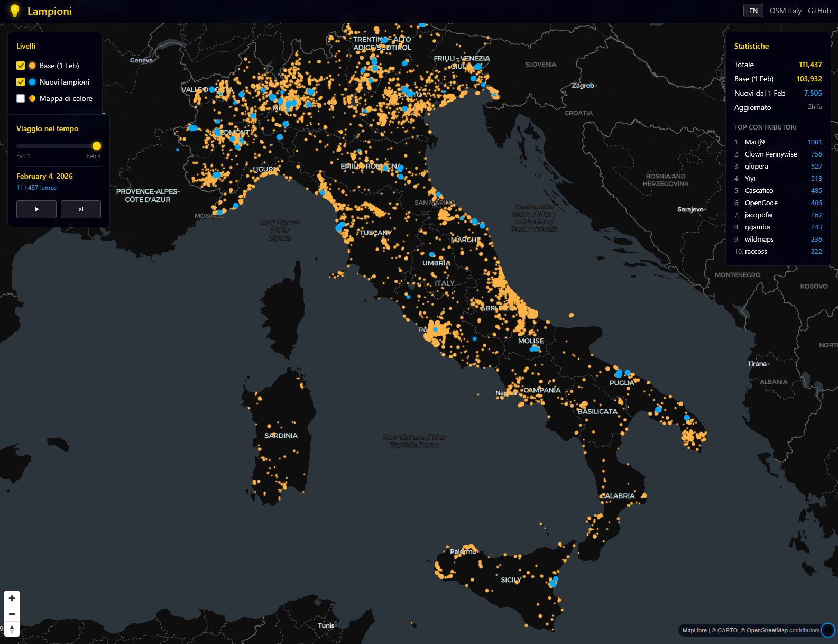
Task: Uncheck the Base (1 Feb) layer
Action: tap(21, 66)
